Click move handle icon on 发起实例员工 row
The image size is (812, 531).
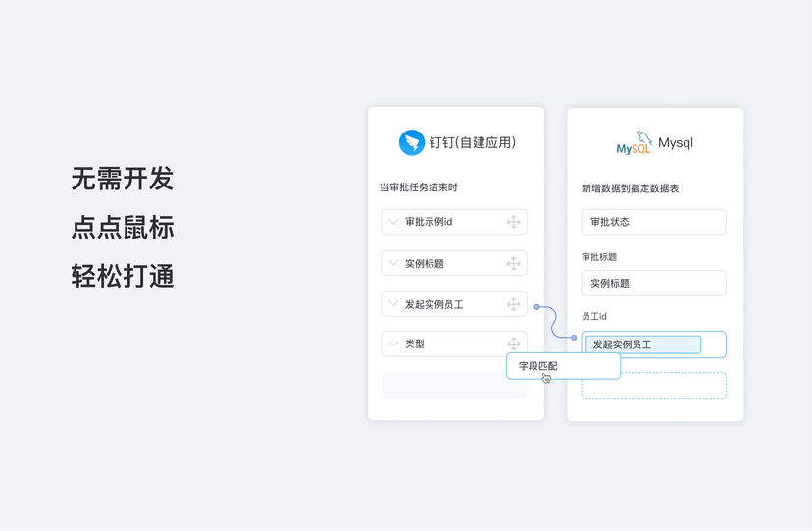(x=513, y=304)
